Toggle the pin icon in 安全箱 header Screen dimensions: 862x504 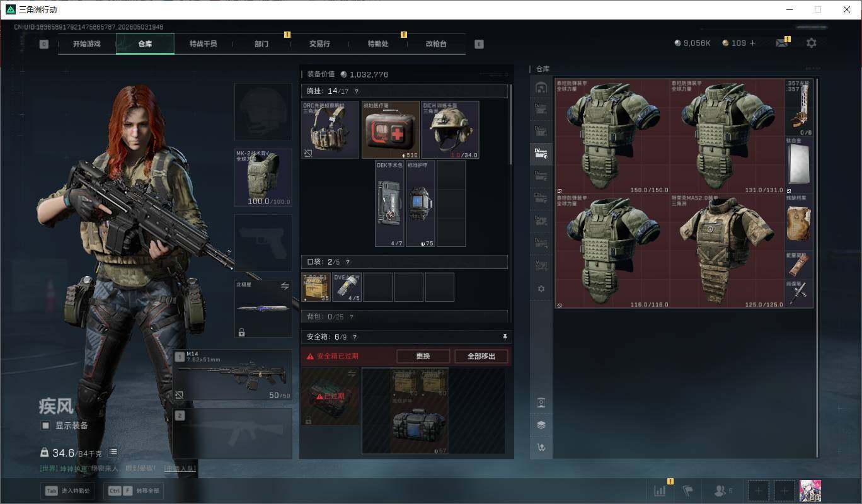[x=505, y=338]
